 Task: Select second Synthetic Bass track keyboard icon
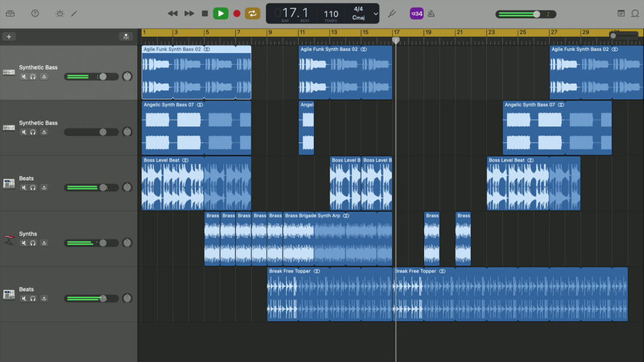[9, 127]
